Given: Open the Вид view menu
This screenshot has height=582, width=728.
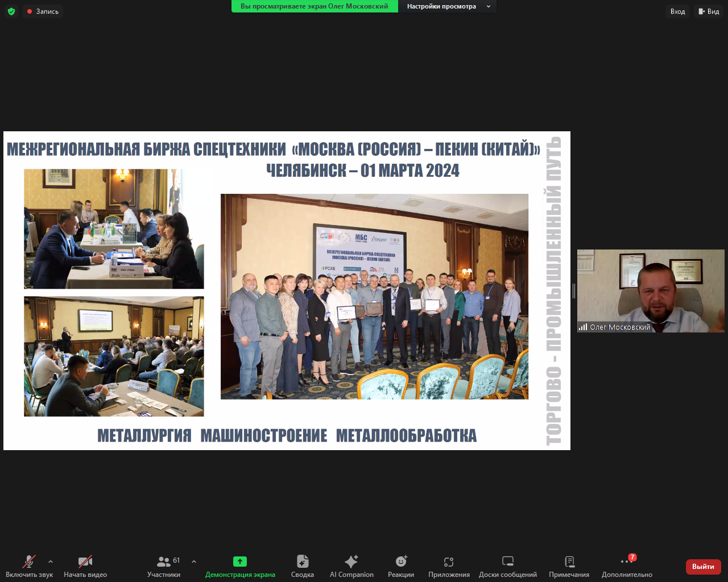Looking at the screenshot, I should coord(709,11).
